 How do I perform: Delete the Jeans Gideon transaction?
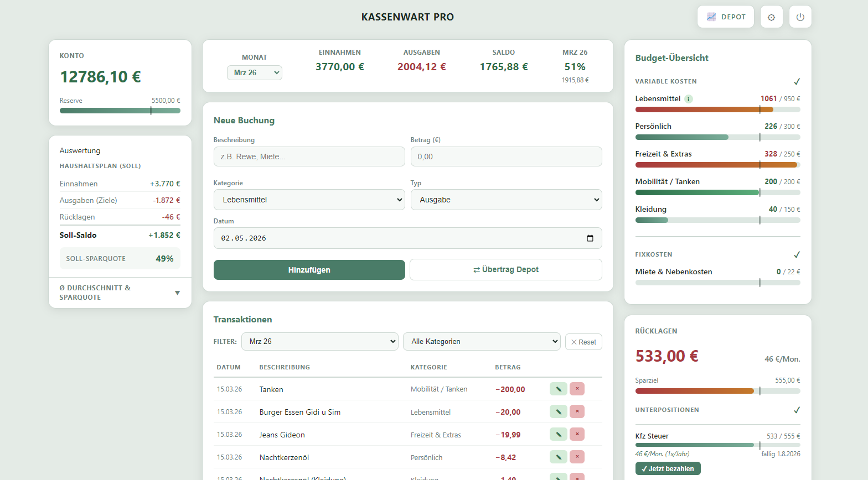pyautogui.click(x=577, y=434)
